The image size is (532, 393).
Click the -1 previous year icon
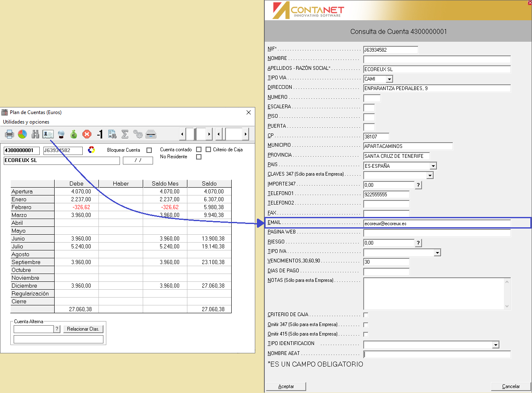(x=99, y=134)
